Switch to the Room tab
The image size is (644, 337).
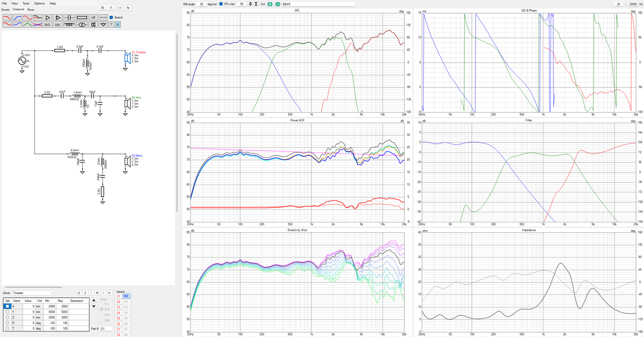click(31, 10)
